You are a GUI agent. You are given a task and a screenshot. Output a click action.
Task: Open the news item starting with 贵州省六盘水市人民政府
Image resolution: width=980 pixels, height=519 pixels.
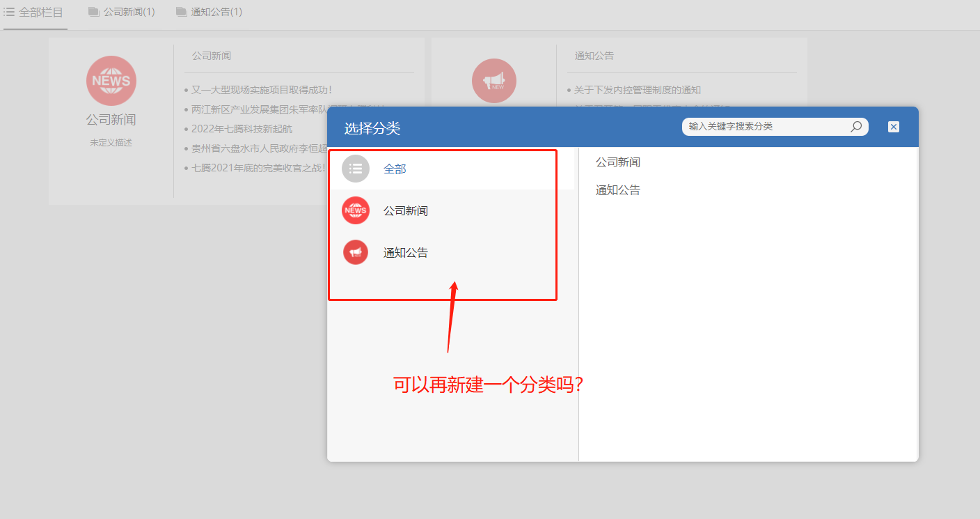tap(259, 148)
